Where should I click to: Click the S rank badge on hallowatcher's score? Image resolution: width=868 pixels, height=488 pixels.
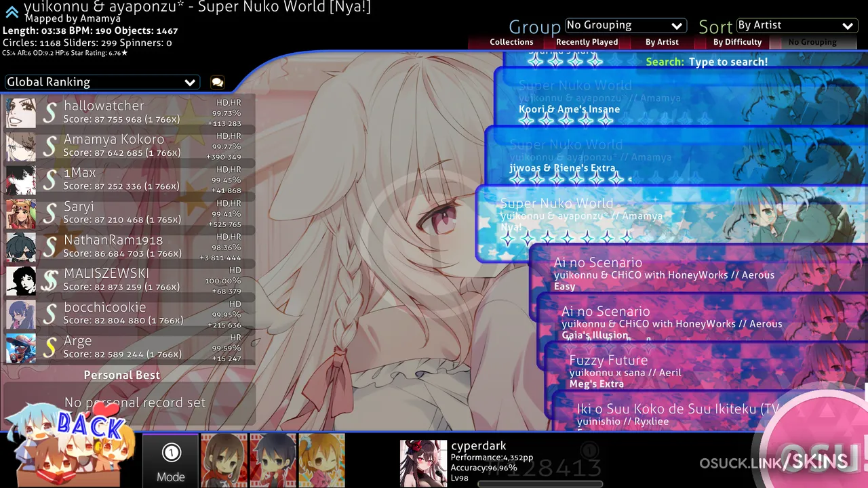tap(50, 113)
